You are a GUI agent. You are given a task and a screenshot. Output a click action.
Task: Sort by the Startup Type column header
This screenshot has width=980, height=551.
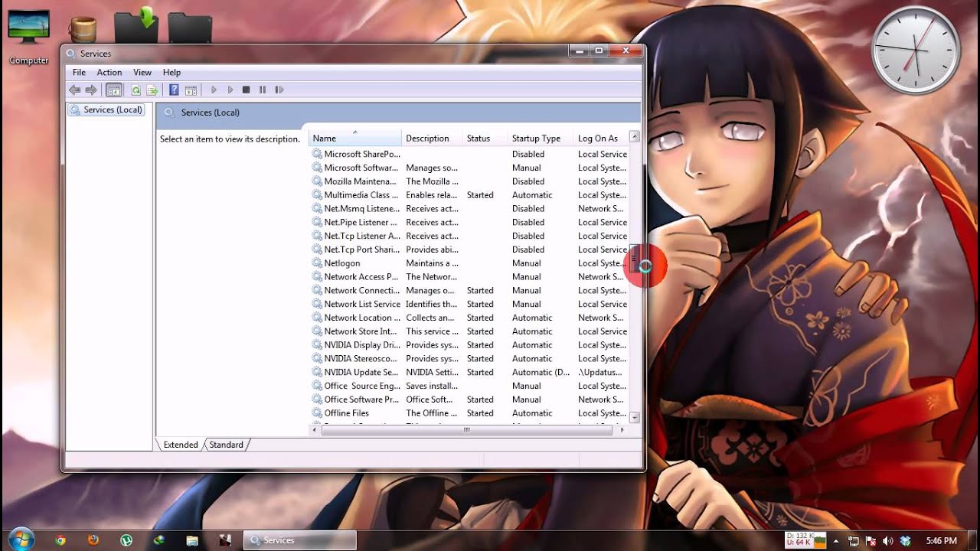coord(541,139)
